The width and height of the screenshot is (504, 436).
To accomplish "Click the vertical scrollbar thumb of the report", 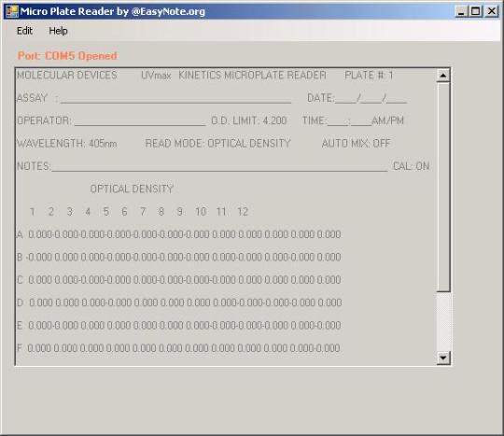I will click(443, 187).
